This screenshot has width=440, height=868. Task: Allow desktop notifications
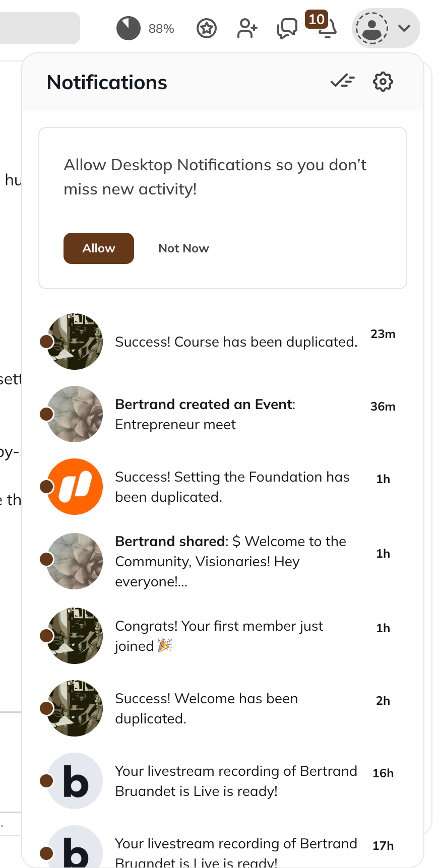coord(99,248)
